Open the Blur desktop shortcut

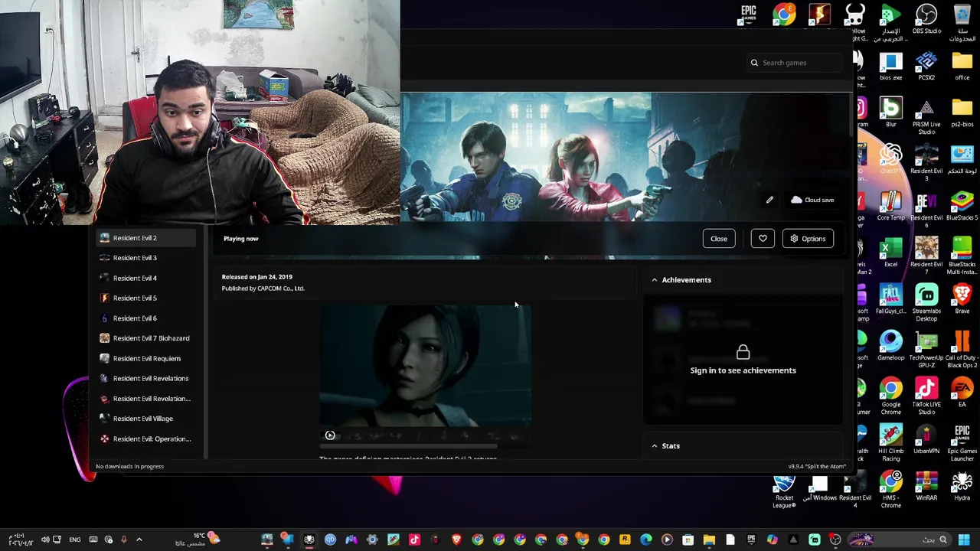click(x=890, y=113)
